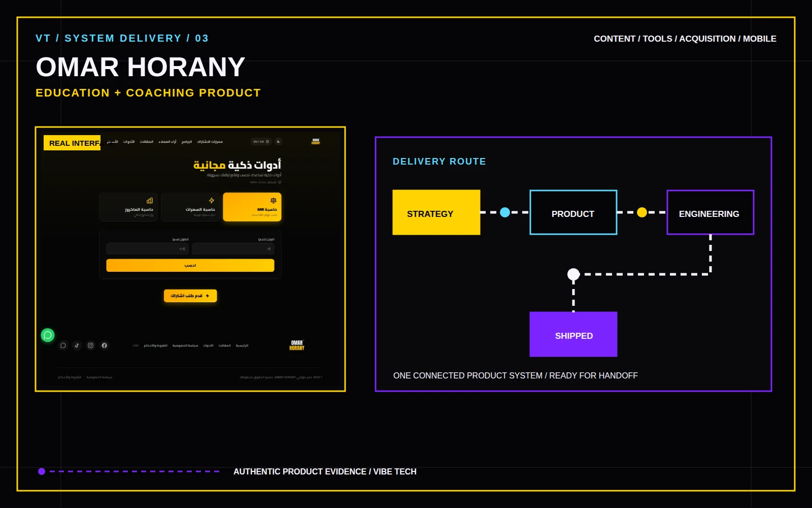Toggle dark mode with the moon button
Image resolution: width=812 pixels, height=508 pixels.
[x=279, y=142]
